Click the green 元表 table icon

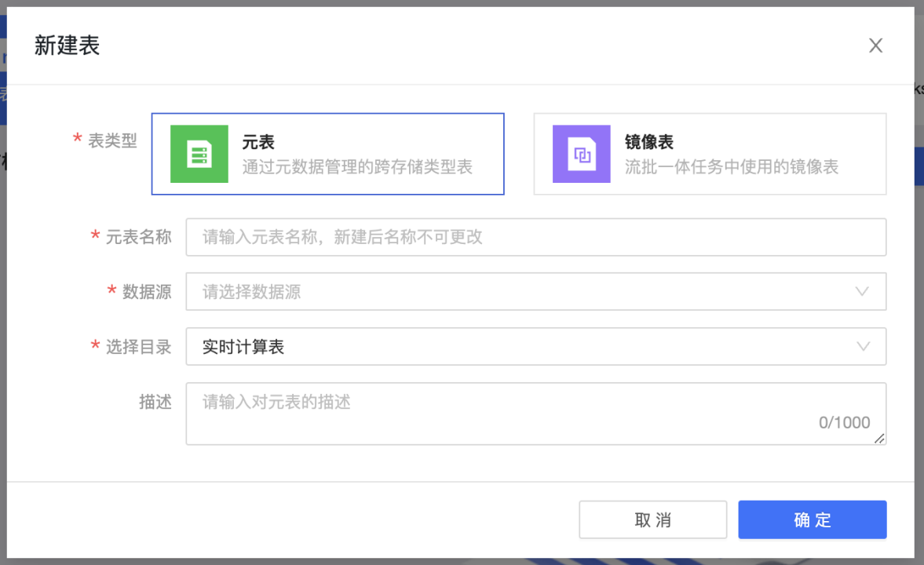[199, 154]
